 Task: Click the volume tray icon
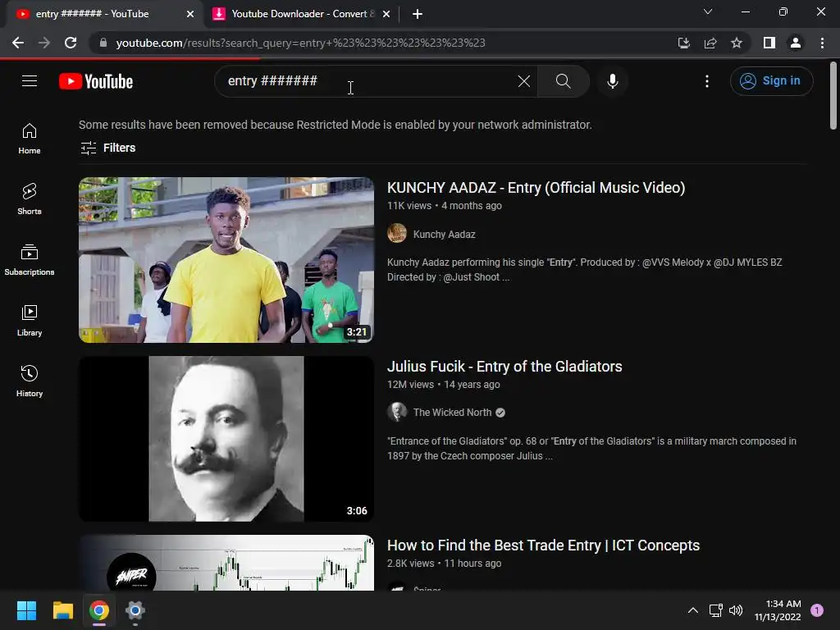(x=736, y=610)
